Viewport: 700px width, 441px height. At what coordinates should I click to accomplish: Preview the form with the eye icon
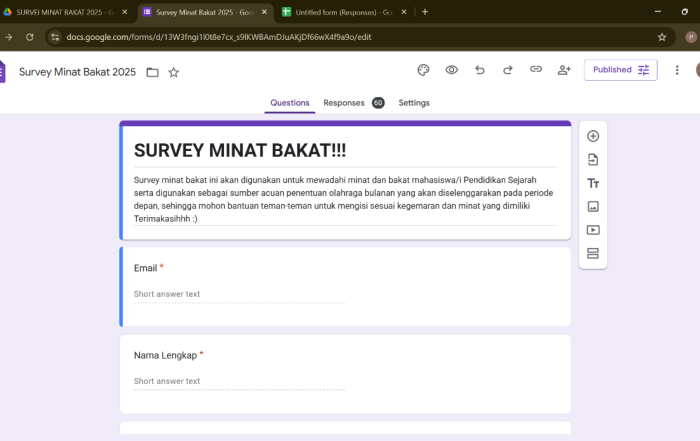tap(451, 70)
